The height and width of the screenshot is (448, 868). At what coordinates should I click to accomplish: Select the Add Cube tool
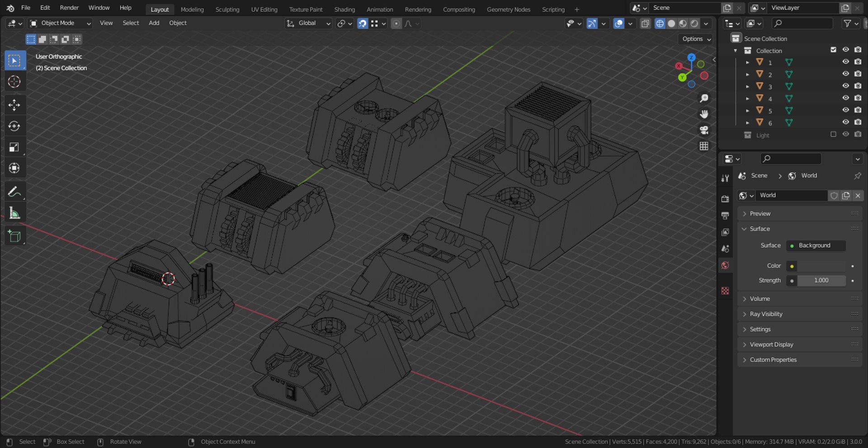pyautogui.click(x=14, y=236)
